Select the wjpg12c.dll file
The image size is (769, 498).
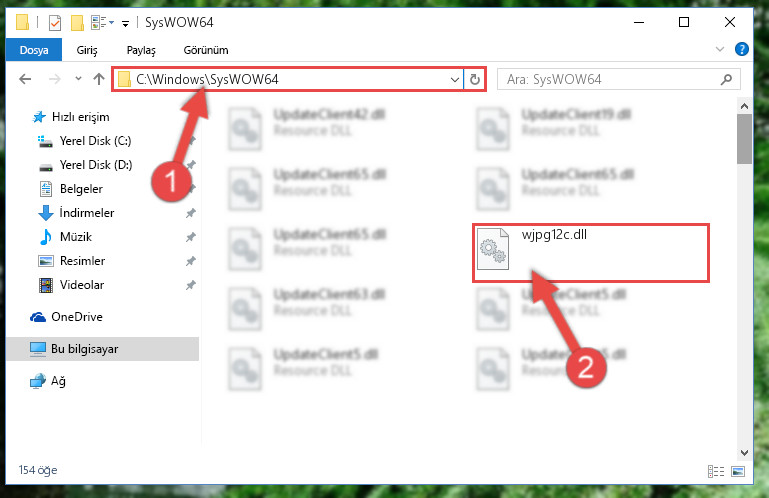click(x=590, y=252)
